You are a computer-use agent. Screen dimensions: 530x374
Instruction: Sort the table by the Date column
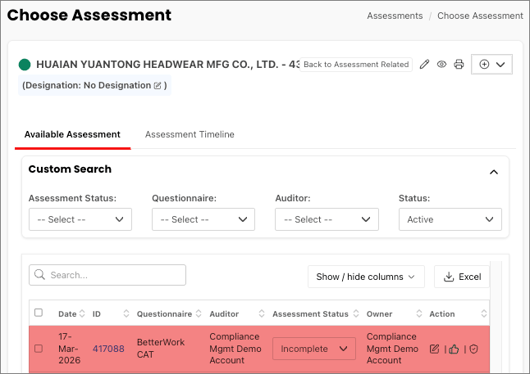[82, 313]
